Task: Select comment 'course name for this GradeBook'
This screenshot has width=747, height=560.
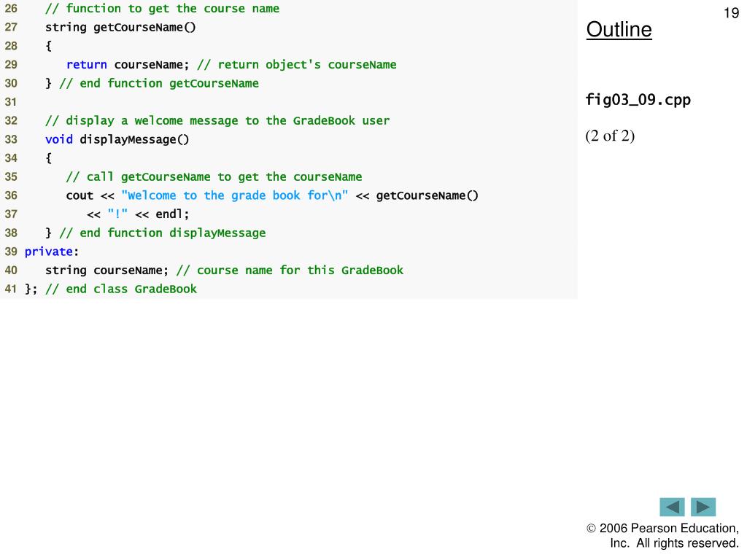Action: coord(290,271)
